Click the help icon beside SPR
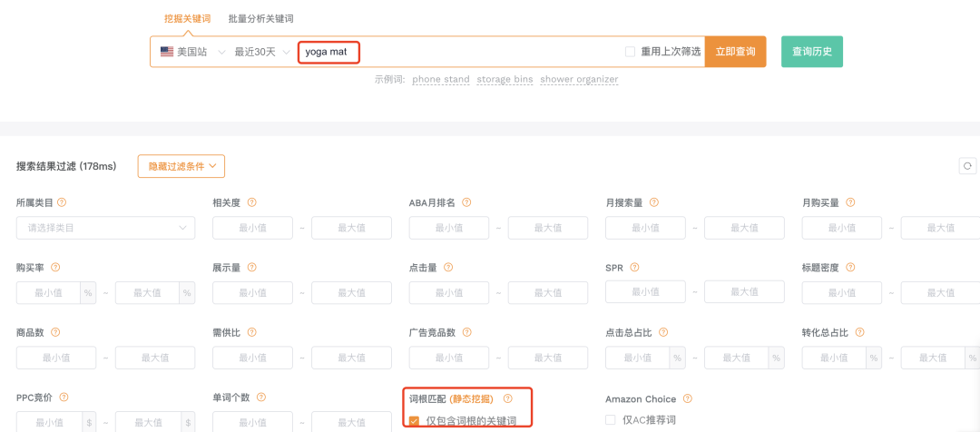 pos(633,268)
